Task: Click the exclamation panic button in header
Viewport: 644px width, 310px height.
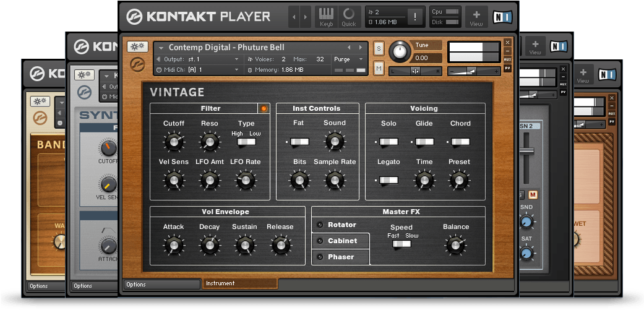Action: (415, 17)
